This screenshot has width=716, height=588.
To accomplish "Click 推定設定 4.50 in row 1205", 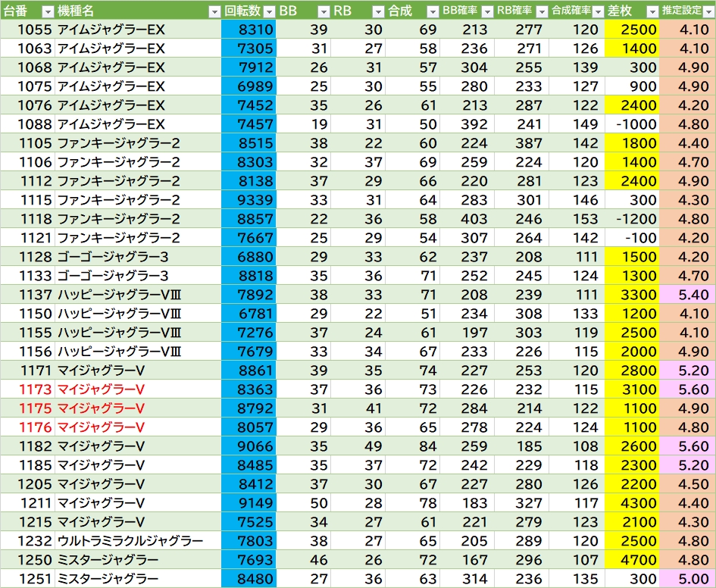I will pyautogui.click(x=693, y=484).
